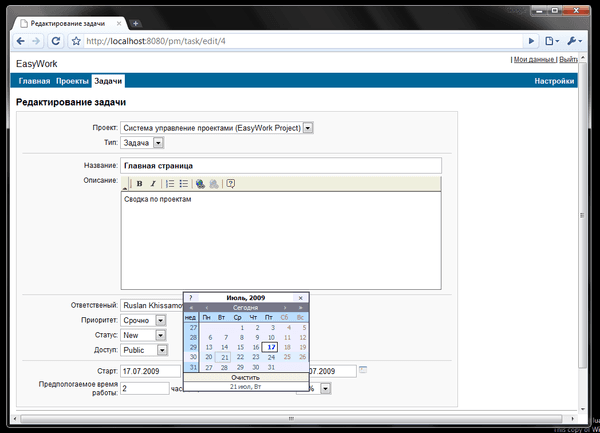Click the Go play arrow in address bar
The image size is (600, 433).
[531, 41]
